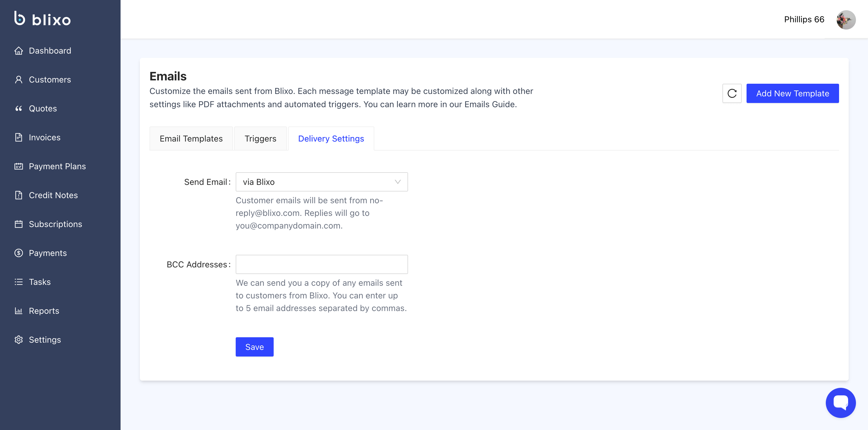The image size is (868, 430).
Task: Click the user avatar thumbnail
Action: tap(846, 20)
